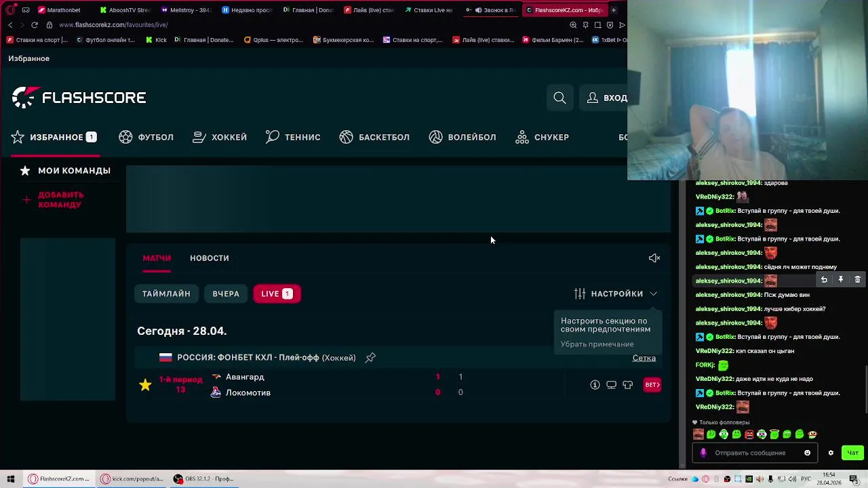868x488 pixels.
Task: Toggle favorite star for Авангард match
Action: (x=145, y=385)
